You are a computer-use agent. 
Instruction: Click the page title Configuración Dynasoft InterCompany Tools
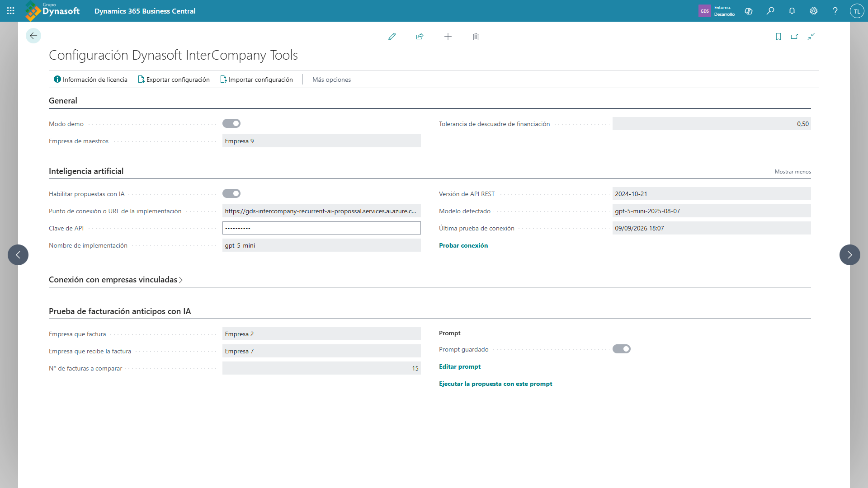pos(173,55)
